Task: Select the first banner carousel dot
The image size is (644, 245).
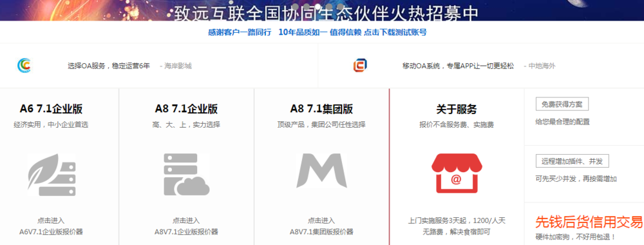Action: (x=296, y=6)
